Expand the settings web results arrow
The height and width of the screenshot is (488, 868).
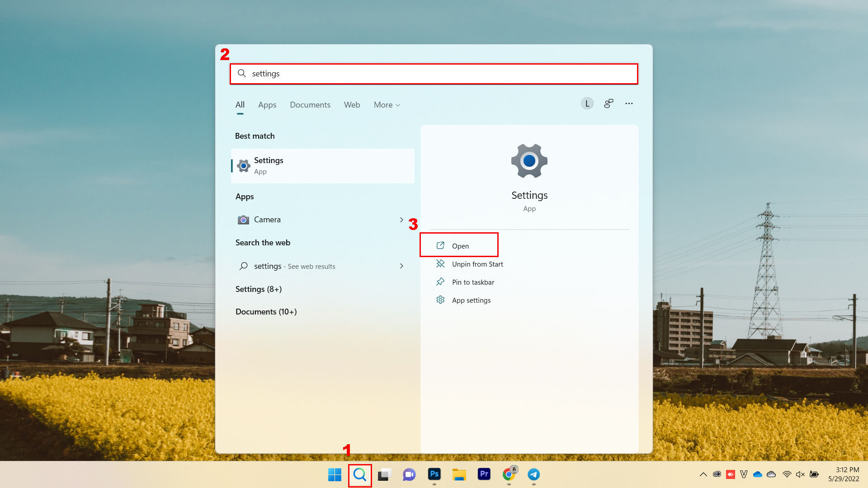(x=402, y=266)
